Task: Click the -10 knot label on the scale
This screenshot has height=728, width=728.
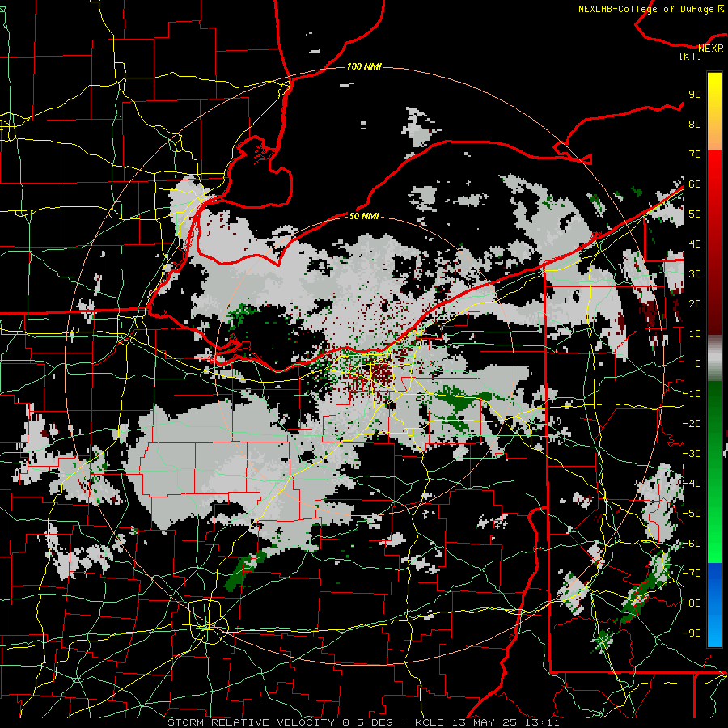Action: click(x=692, y=394)
